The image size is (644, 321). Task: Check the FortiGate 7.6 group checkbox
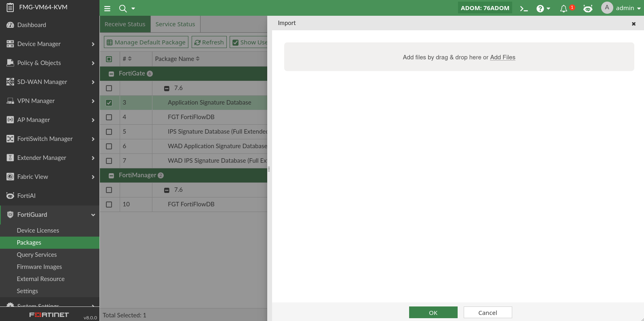point(109,88)
